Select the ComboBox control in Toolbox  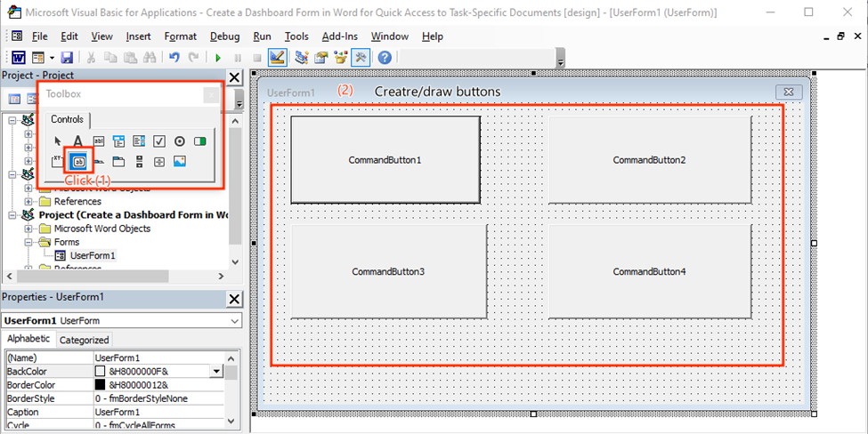coord(118,141)
